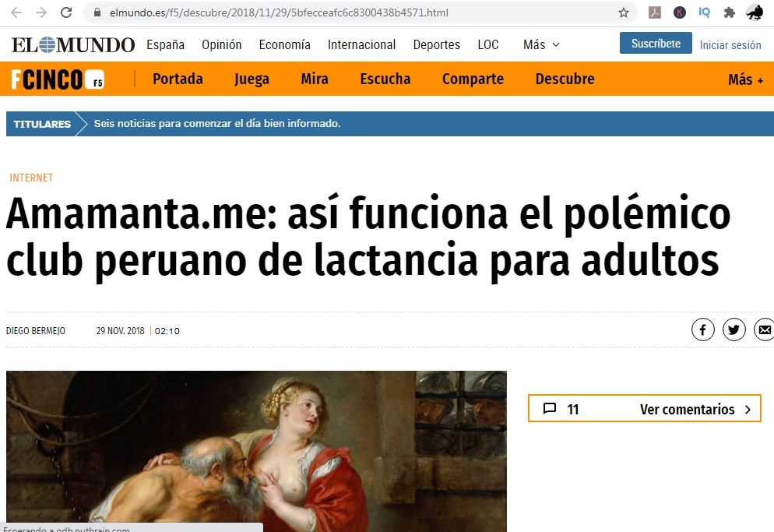
Task: Click the Suscríbete button
Action: tap(656, 44)
